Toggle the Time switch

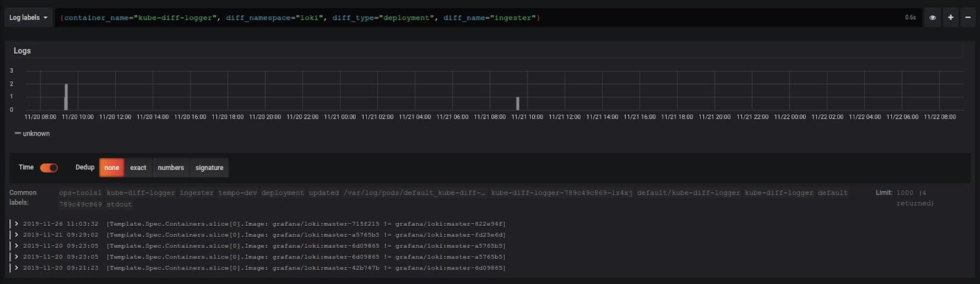tap(48, 168)
